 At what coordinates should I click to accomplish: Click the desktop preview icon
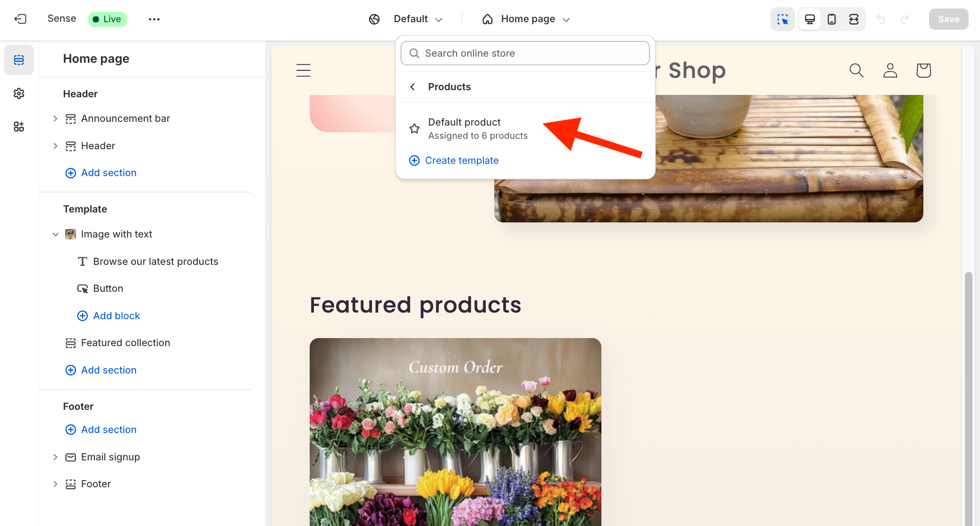click(810, 19)
